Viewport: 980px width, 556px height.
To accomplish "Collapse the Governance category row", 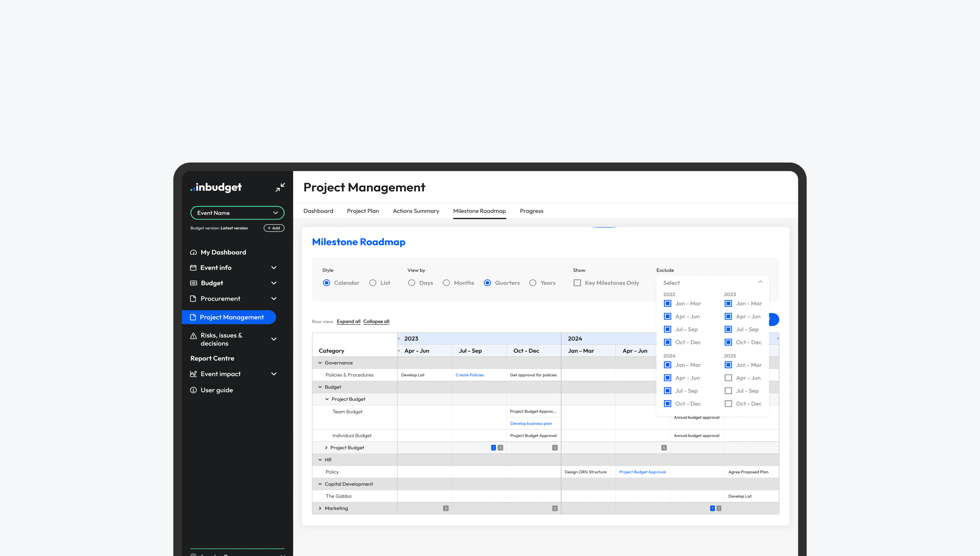I will pos(320,363).
